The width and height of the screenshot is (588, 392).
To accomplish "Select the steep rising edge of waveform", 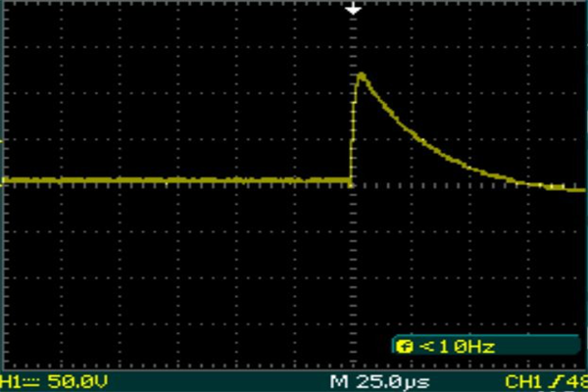I will [x=355, y=127].
